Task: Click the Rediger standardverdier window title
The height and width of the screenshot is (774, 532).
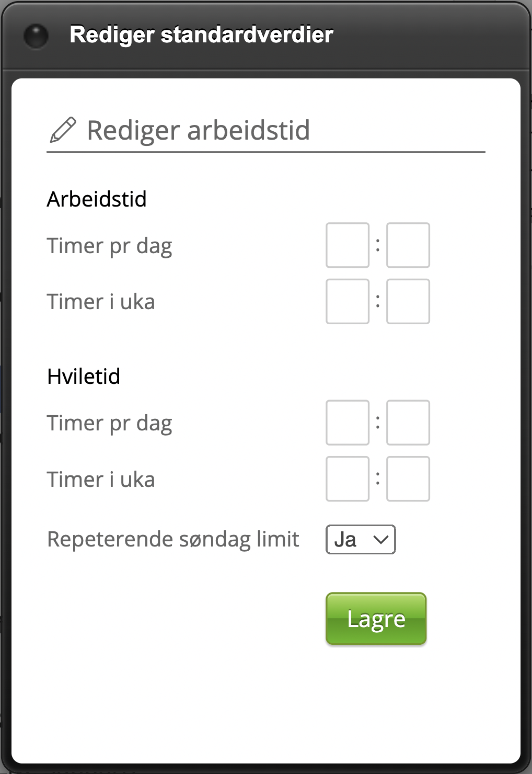Action: point(201,35)
